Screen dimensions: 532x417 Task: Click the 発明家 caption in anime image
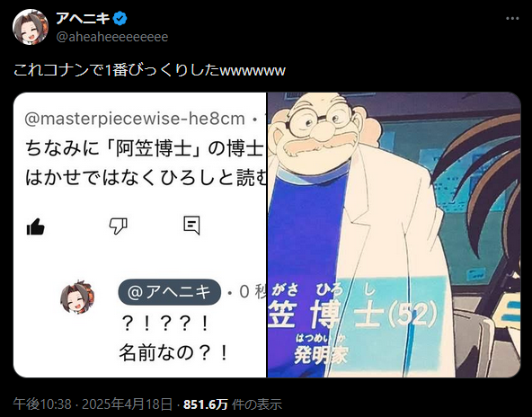tap(321, 355)
